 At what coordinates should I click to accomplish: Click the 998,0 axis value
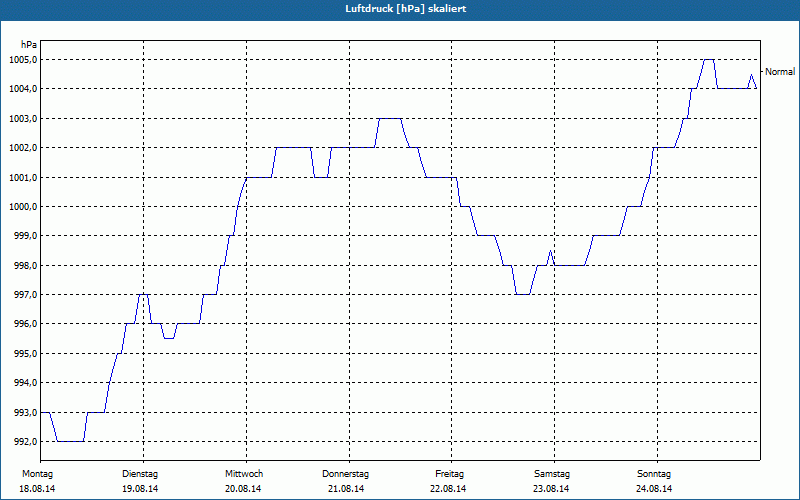point(24,265)
